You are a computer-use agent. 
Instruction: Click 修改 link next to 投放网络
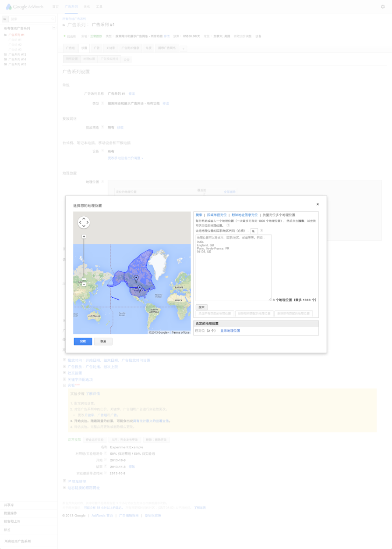[x=120, y=128]
